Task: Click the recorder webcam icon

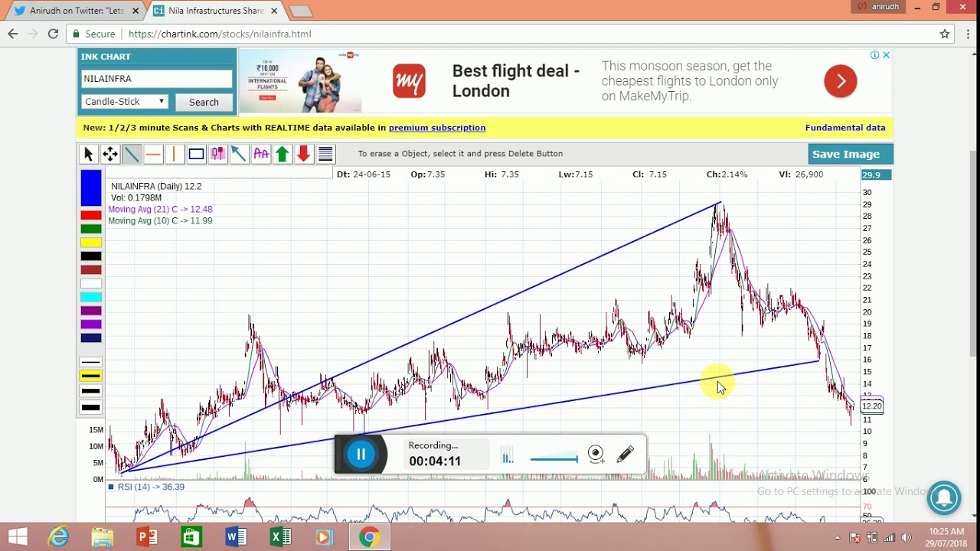Action: (x=596, y=455)
